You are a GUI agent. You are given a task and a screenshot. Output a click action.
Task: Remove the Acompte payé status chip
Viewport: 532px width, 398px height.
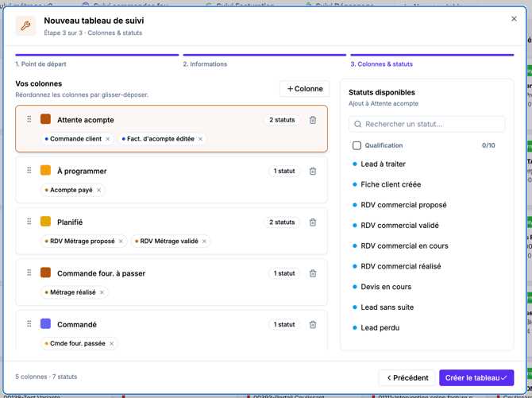tap(98, 190)
